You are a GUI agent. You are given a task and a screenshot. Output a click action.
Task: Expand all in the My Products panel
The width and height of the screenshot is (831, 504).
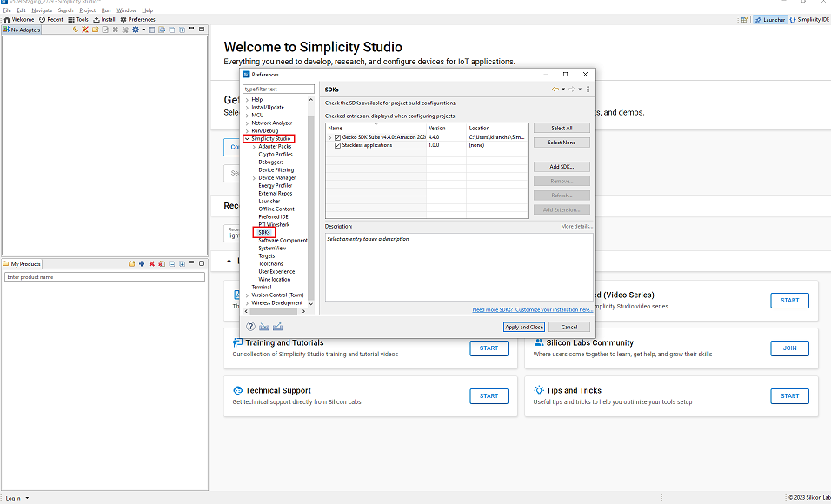click(x=182, y=264)
